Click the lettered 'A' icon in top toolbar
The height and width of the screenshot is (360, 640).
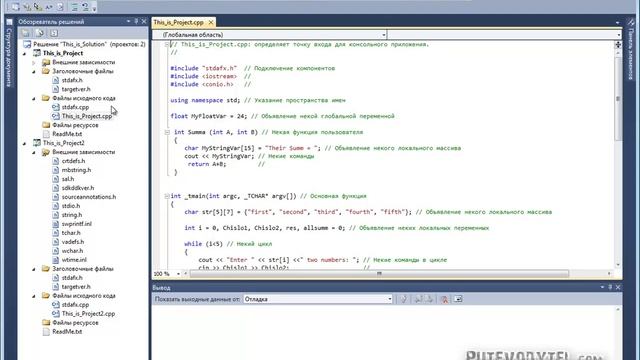[49, 7]
